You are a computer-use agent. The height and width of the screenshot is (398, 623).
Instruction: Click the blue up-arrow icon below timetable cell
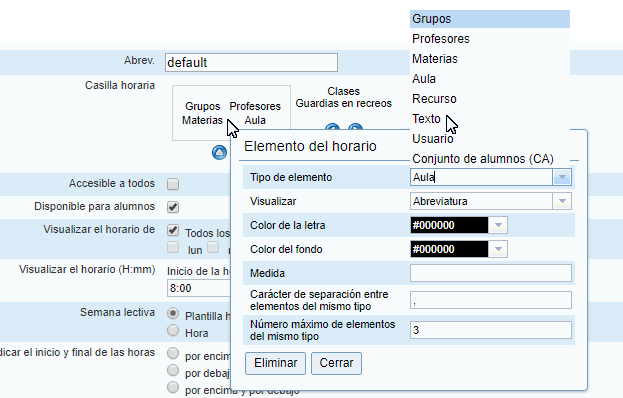coord(219,152)
